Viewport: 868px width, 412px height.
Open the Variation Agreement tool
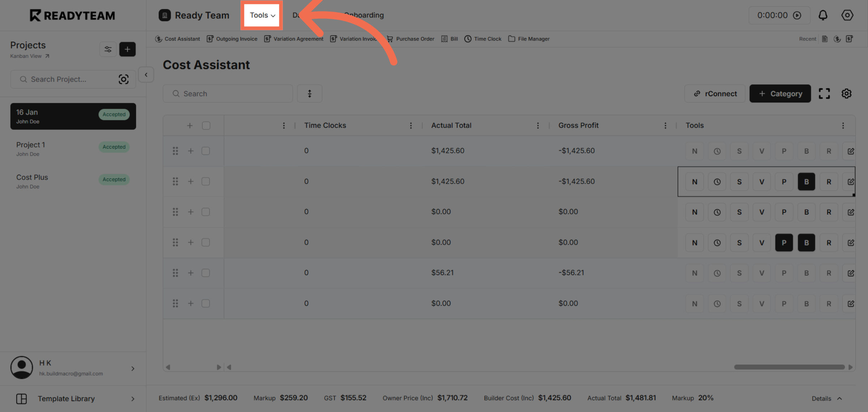(x=294, y=39)
